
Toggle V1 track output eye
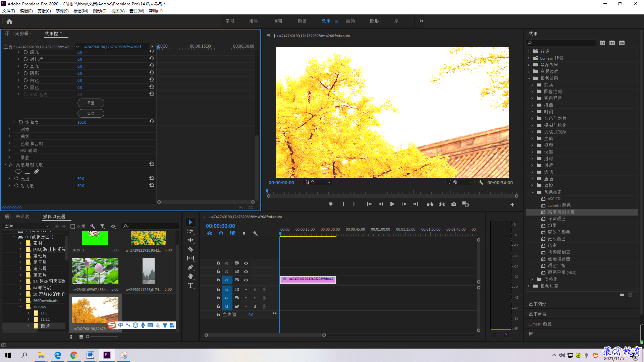(x=246, y=280)
